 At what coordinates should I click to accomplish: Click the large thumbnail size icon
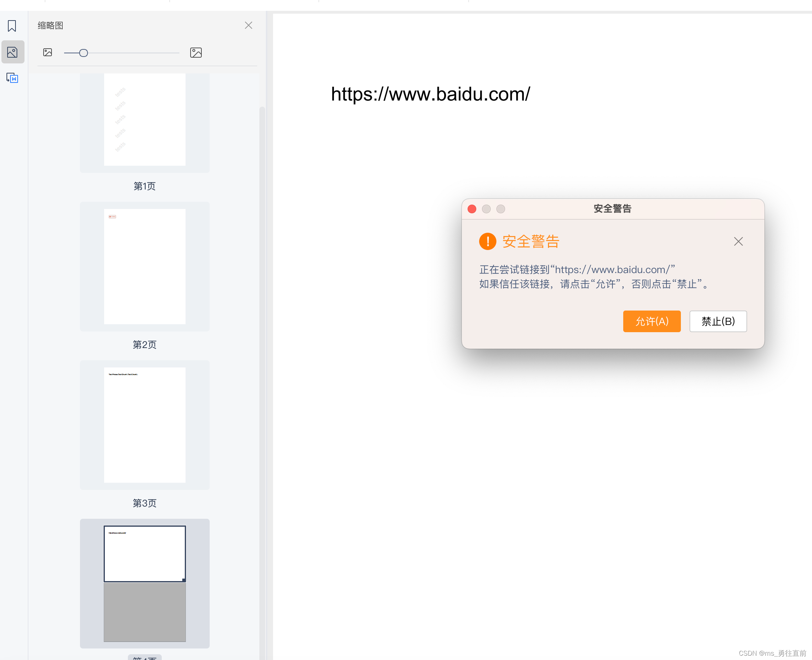pos(196,53)
